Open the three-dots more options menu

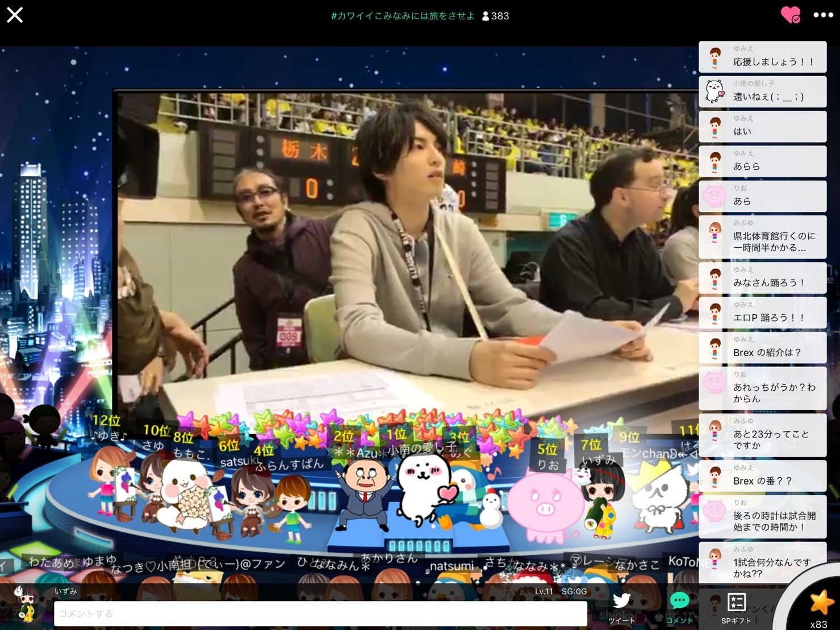823,15
